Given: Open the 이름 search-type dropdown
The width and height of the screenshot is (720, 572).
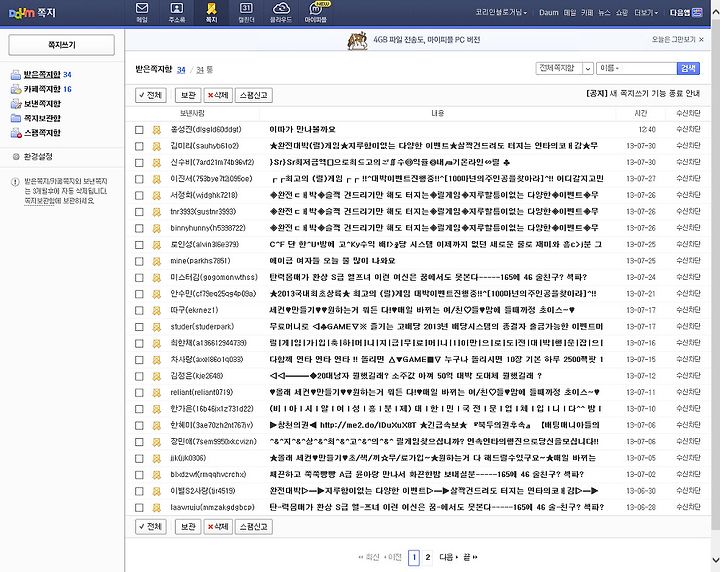Looking at the screenshot, I should [x=610, y=68].
